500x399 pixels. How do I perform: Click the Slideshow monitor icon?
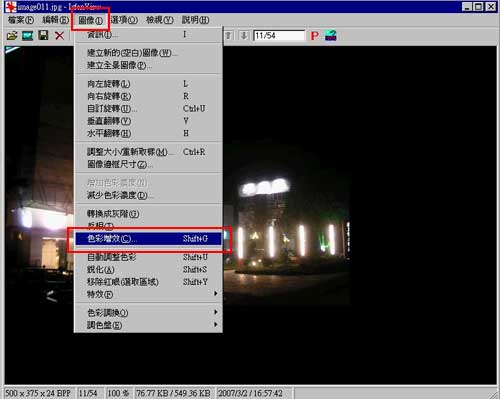click(x=28, y=36)
